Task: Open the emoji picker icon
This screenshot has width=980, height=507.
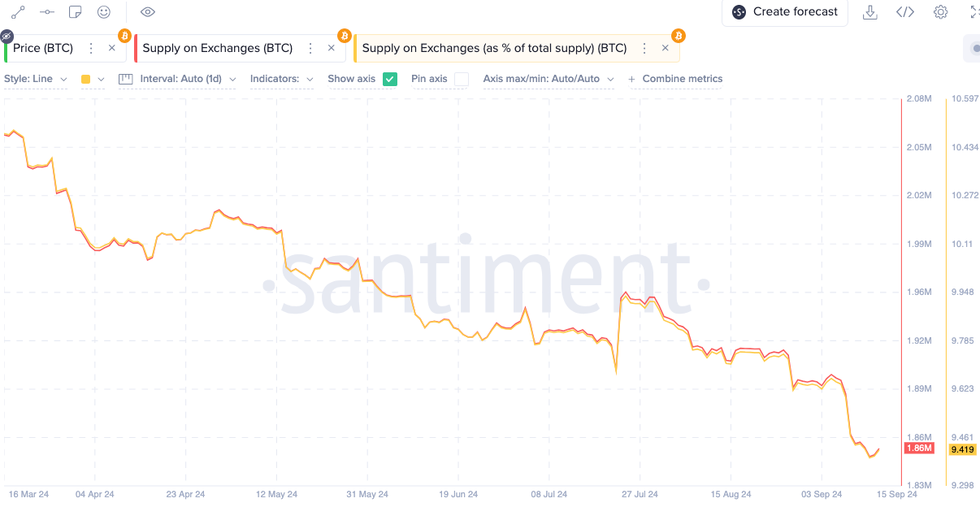Action: (x=104, y=12)
